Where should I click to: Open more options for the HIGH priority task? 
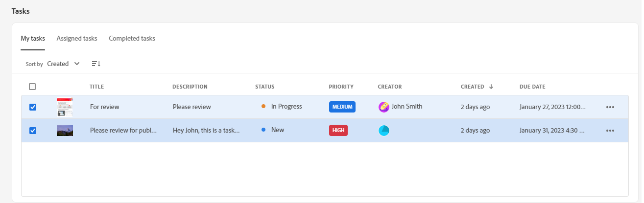tap(610, 131)
